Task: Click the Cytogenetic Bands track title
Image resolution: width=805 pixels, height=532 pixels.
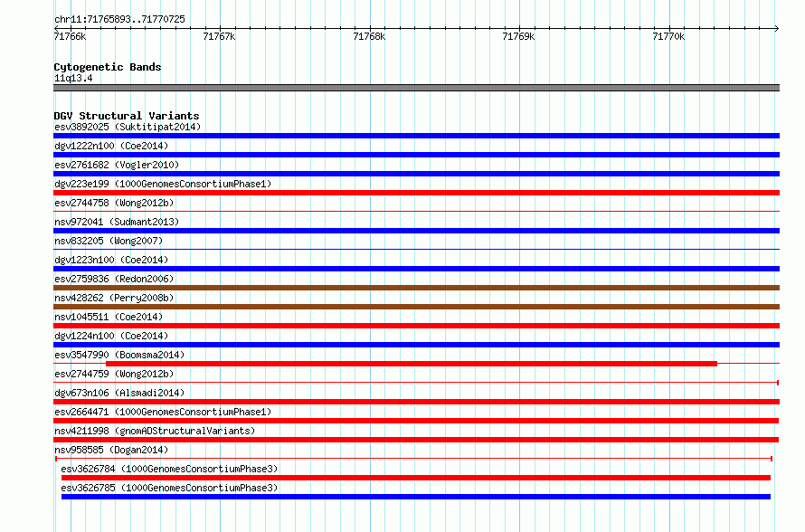Action: coord(108,67)
